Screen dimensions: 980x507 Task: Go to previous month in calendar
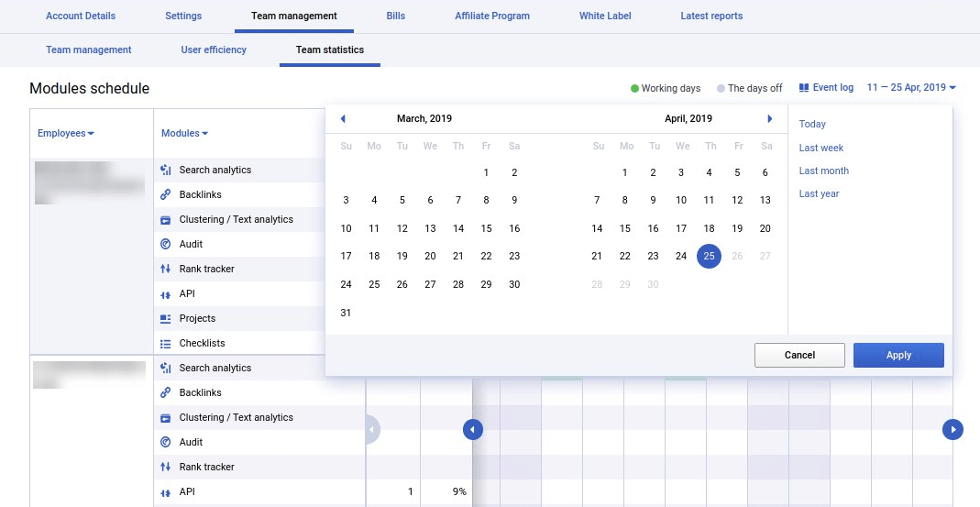click(x=343, y=118)
